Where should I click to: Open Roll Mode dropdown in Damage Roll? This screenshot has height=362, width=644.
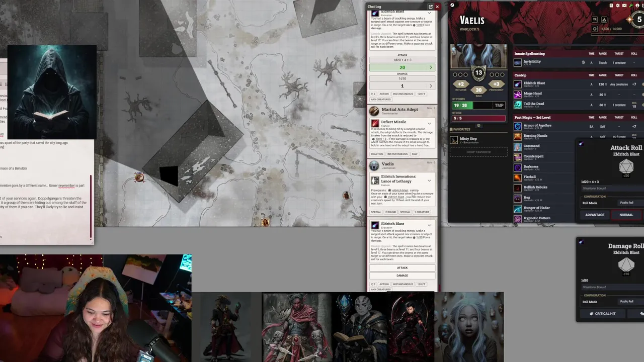[x=630, y=301]
